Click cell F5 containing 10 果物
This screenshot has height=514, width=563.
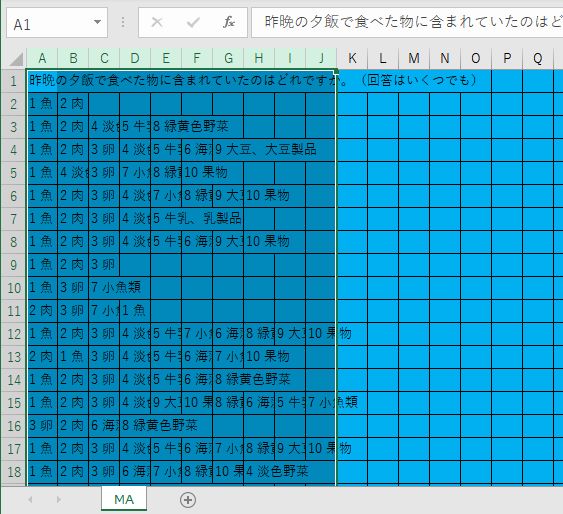click(197, 173)
